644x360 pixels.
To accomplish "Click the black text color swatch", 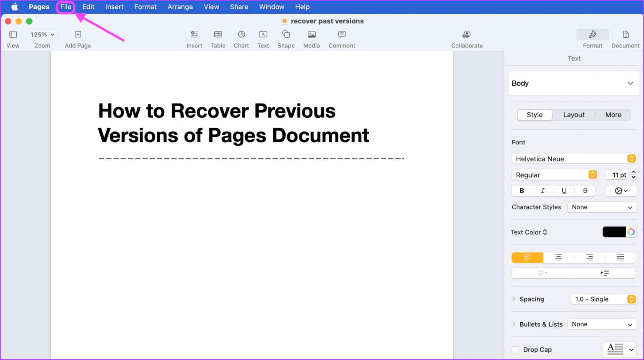I will 614,232.
